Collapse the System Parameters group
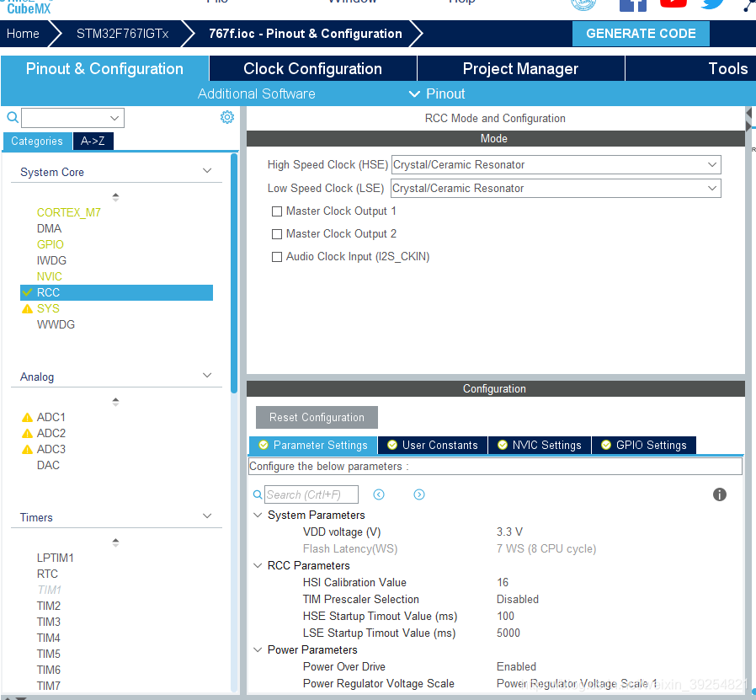 click(x=258, y=516)
